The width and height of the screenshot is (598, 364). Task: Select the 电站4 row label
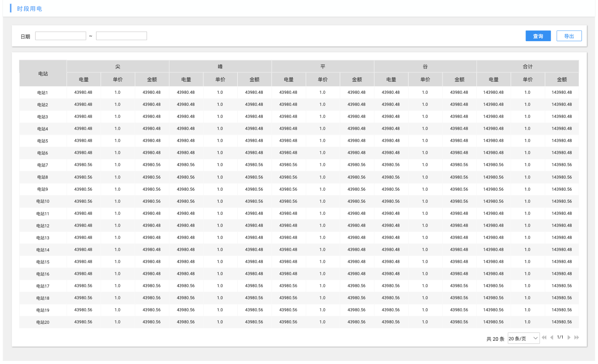pos(42,129)
